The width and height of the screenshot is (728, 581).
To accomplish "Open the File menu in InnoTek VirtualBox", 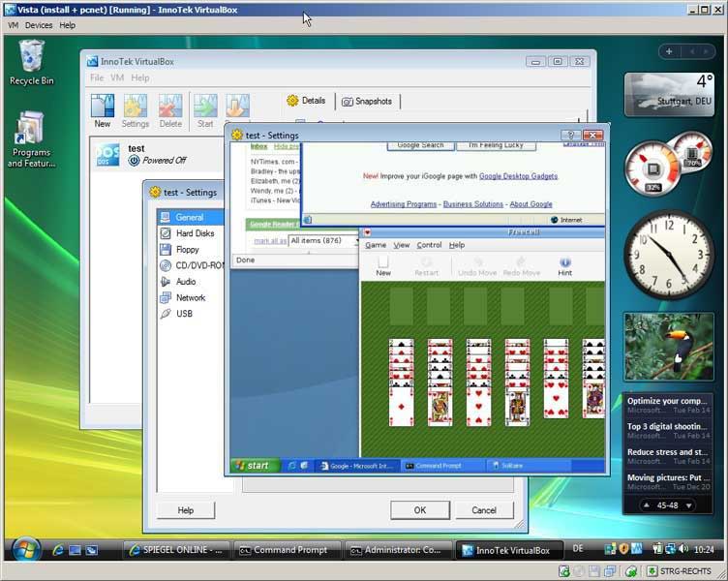I will point(97,77).
